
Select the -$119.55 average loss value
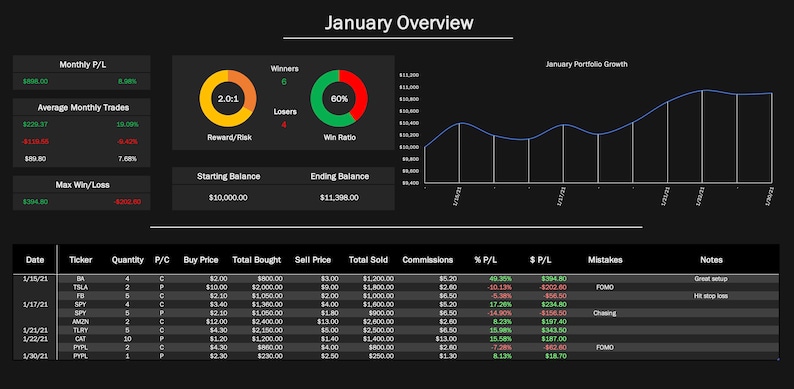35,141
